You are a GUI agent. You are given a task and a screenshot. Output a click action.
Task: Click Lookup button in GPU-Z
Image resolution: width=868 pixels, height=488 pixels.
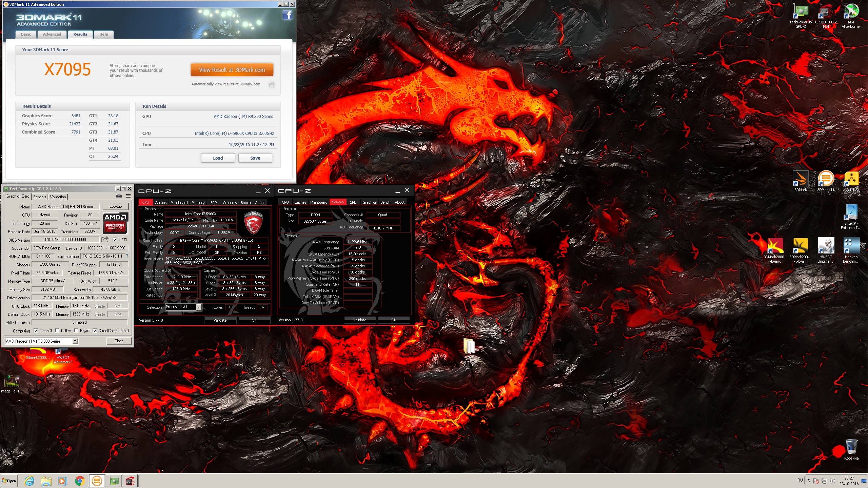(116, 206)
